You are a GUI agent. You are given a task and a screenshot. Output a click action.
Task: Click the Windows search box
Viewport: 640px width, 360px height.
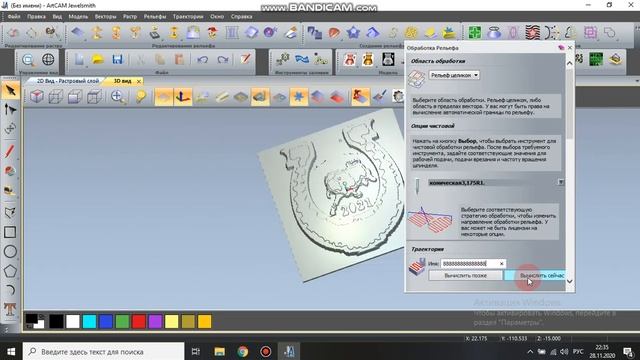point(103,351)
